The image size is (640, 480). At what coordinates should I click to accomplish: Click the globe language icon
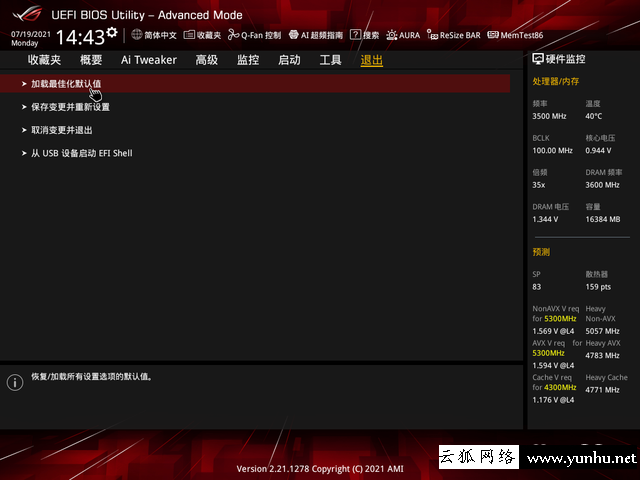pyautogui.click(x=137, y=35)
